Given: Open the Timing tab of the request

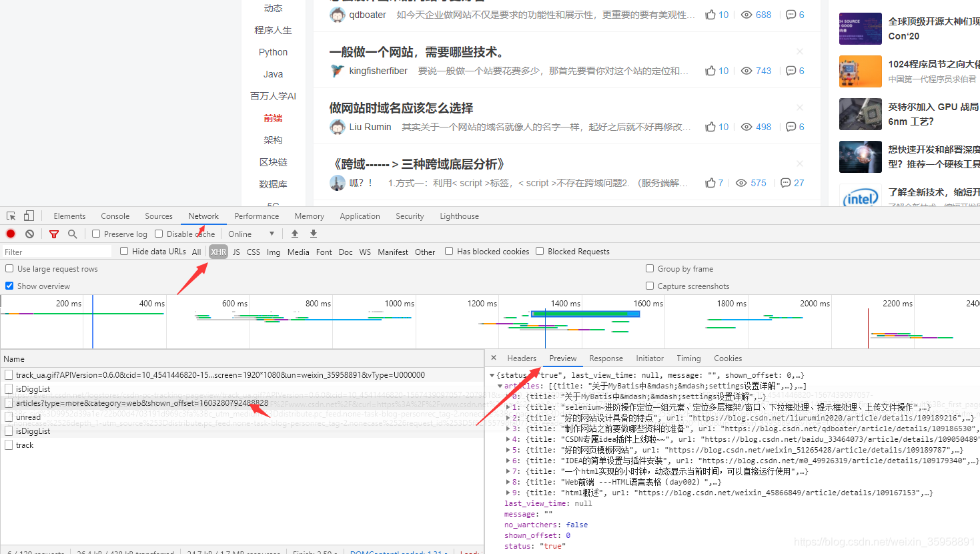Looking at the screenshot, I should point(688,358).
